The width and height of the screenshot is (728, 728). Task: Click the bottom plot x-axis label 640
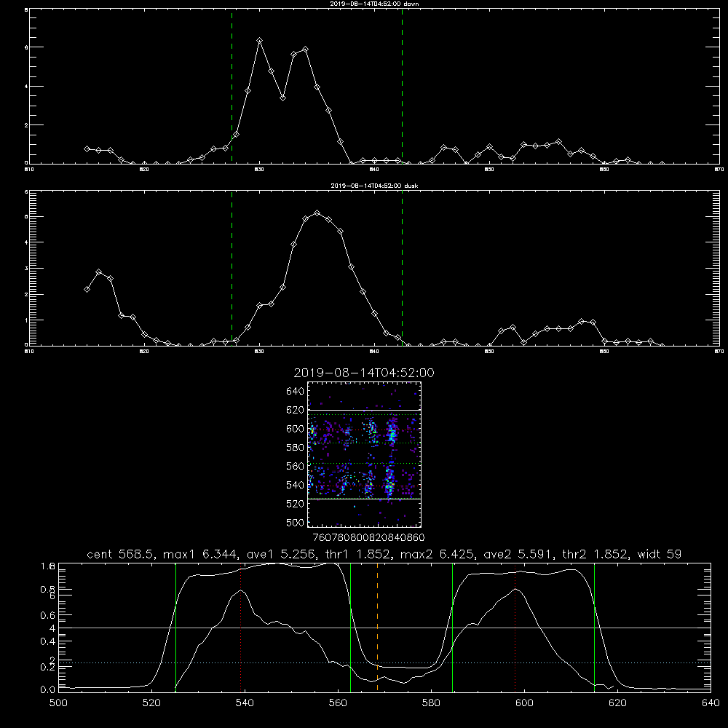(711, 703)
